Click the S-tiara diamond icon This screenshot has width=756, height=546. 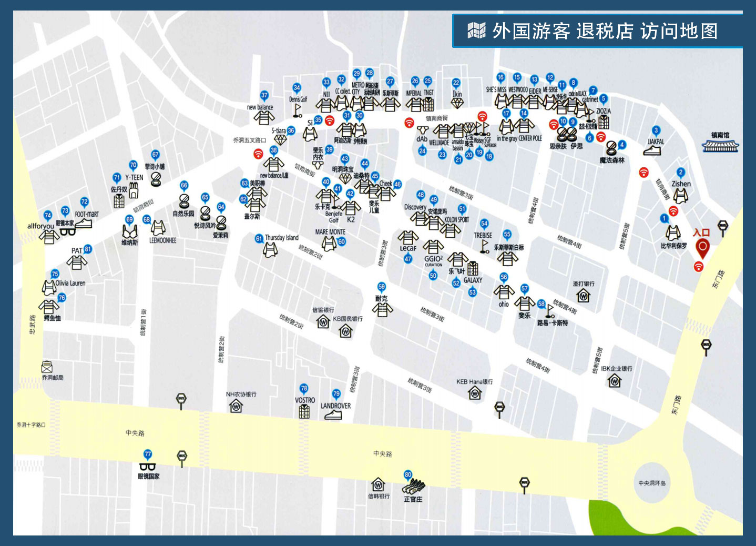(x=280, y=140)
